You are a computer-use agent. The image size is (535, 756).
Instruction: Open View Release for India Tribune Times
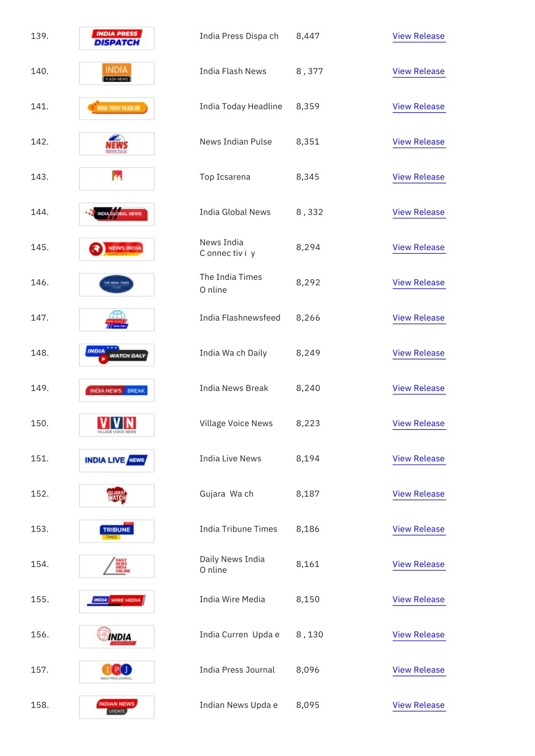point(418,529)
